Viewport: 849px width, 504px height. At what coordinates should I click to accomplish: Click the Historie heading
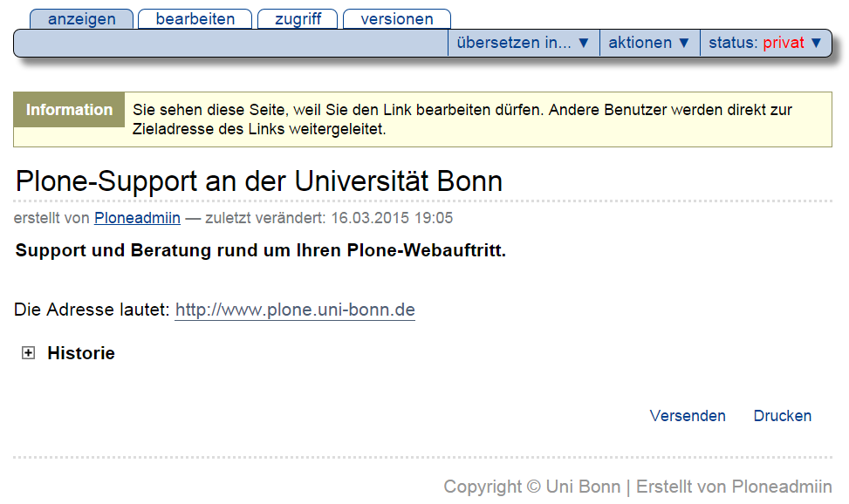click(x=81, y=353)
